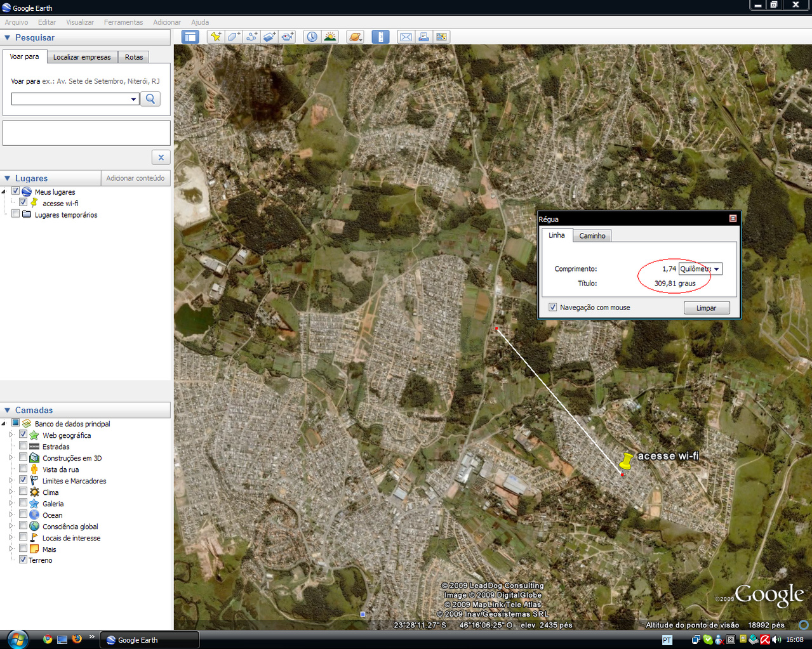This screenshot has width=812, height=649.
Task: Toggle the sunlight feature icon
Action: click(x=330, y=37)
